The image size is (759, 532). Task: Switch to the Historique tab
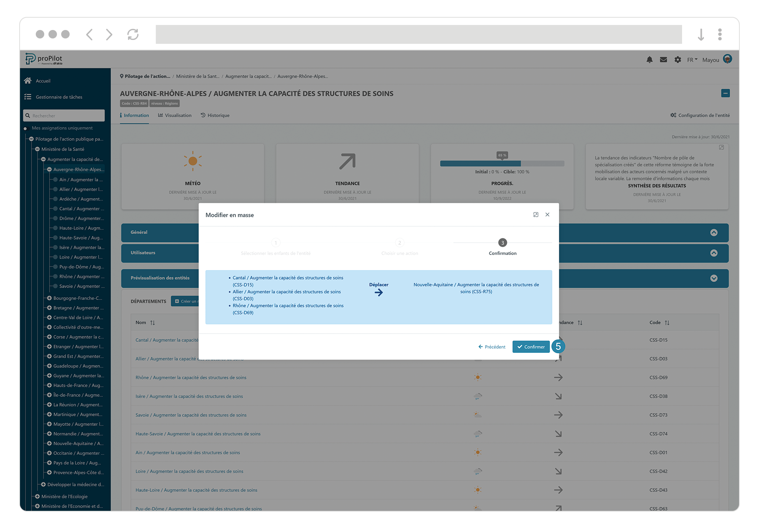pyautogui.click(x=215, y=115)
